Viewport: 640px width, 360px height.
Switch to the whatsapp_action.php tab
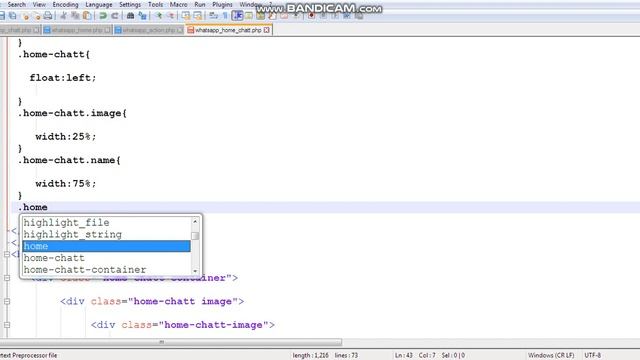[x=149, y=30]
